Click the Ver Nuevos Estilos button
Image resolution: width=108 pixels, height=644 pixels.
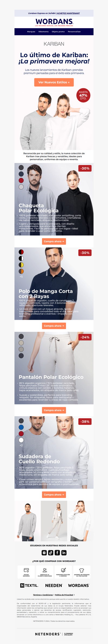point(54,82)
